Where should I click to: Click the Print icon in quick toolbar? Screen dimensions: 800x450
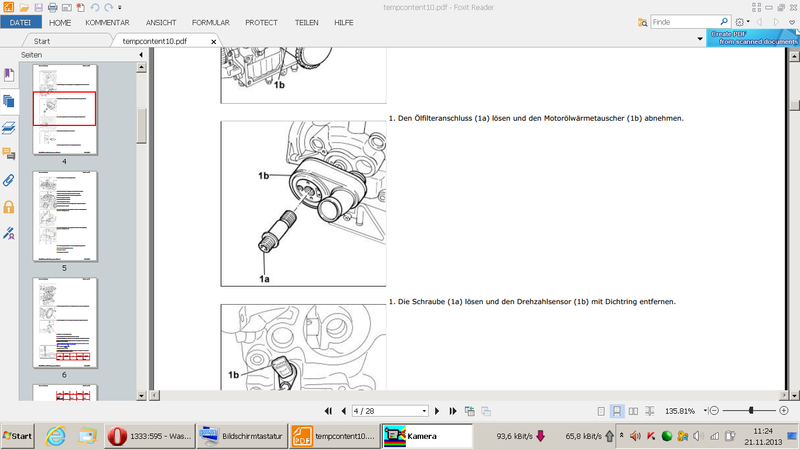52,6
